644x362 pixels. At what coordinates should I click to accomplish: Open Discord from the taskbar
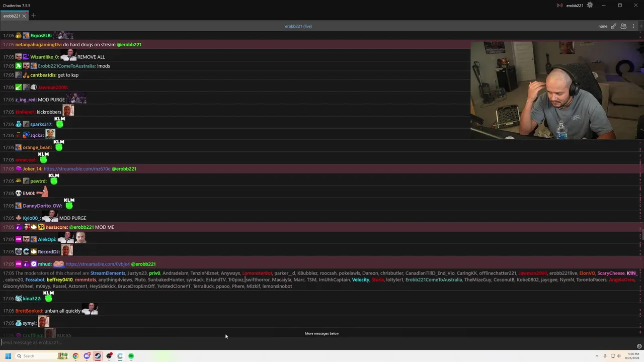tap(87, 356)
